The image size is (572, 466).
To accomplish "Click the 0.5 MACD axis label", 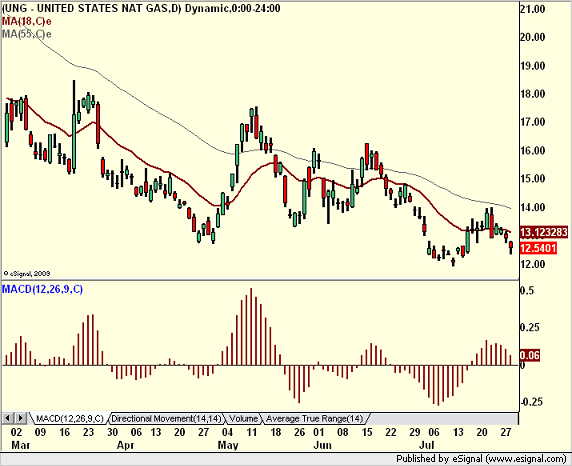I will click(x=527, y=291).
